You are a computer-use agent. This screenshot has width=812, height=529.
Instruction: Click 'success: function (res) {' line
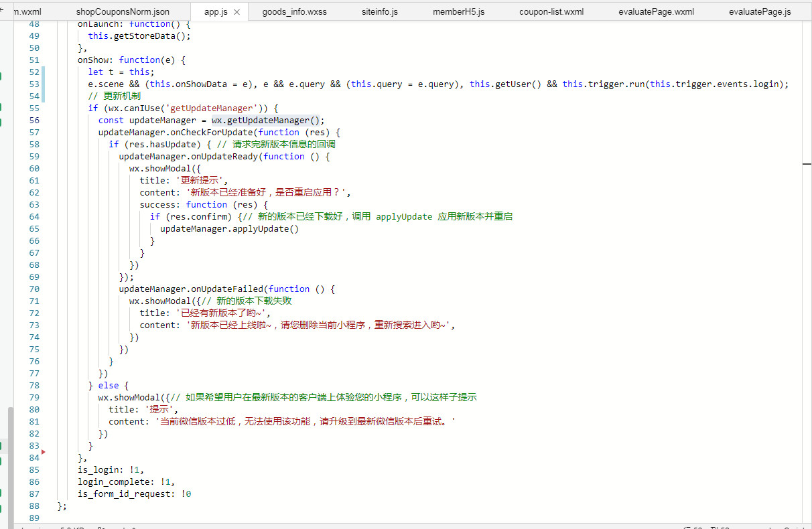click(x=204, y=204)
